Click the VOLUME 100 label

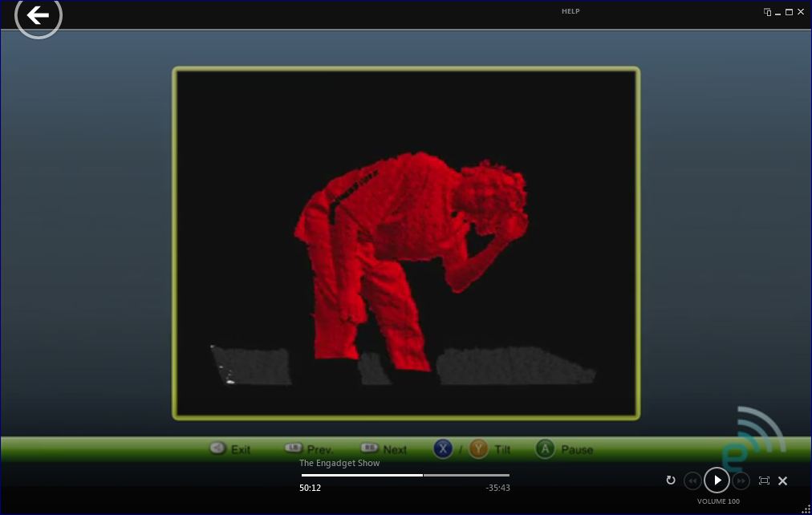[x=718, y=501]
